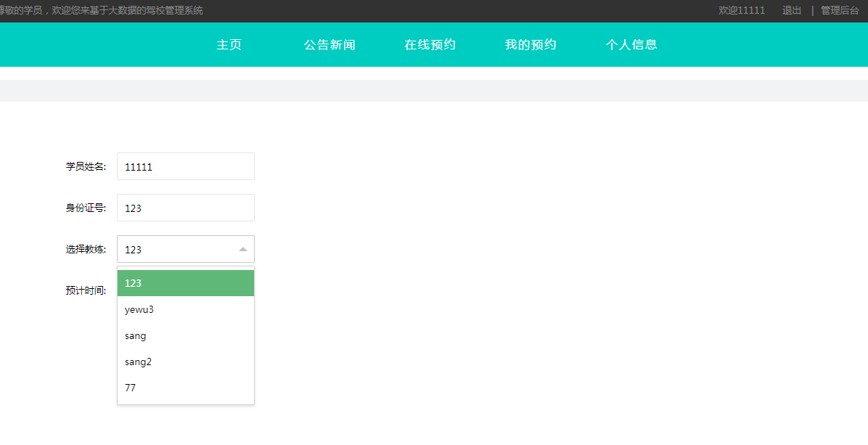Click the 退出 logout link
Screen dimensions: 868x445
pos(792,10)
